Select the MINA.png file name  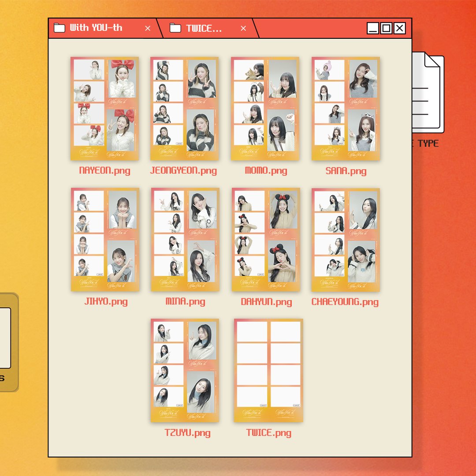click(185, 301)
